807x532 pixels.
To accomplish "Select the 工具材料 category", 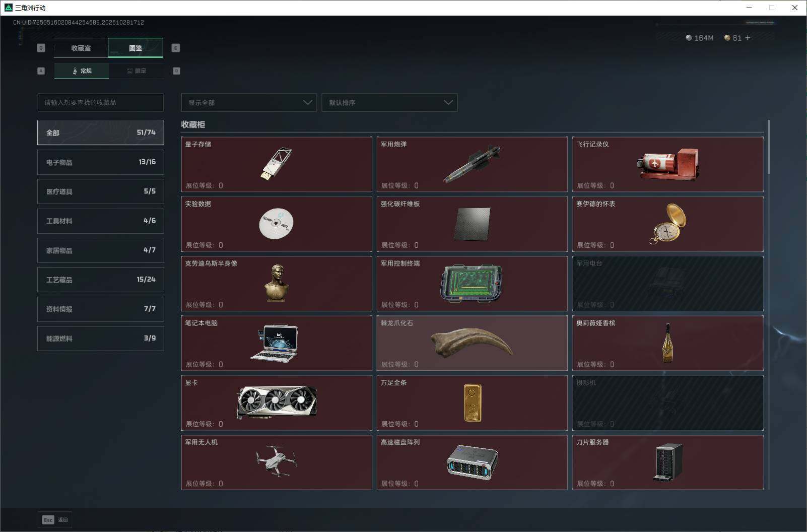I will 101,221.
